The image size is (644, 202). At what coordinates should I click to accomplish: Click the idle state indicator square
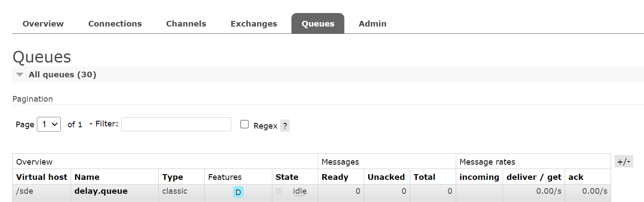pyautogui.click(x=279, y=191)
